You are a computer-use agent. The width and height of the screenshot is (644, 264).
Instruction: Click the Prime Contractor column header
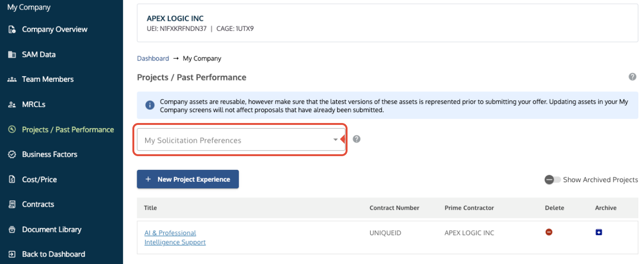pos(469,208)
